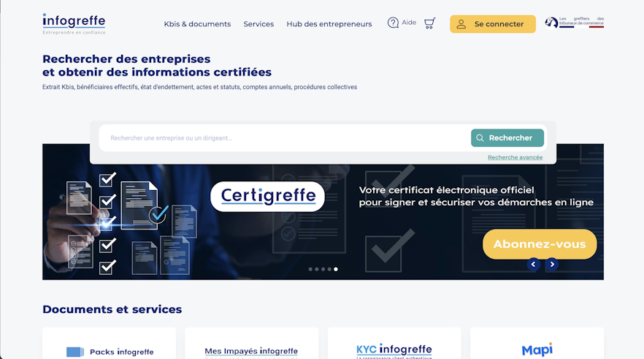644x359 pixels.
Task: Select the last active carousel dot
Action: [x=336, y=269]
